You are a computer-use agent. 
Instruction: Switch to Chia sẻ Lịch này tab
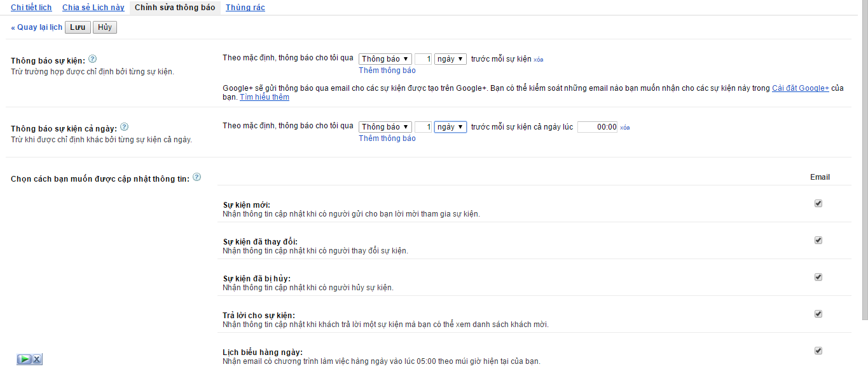tap(93, 8)
